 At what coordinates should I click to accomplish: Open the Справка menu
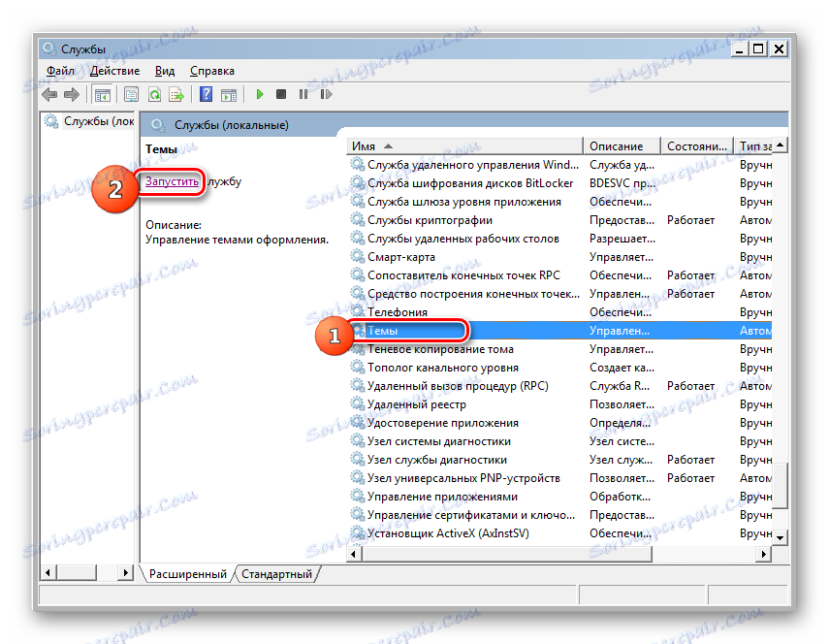tap(212, 71)
